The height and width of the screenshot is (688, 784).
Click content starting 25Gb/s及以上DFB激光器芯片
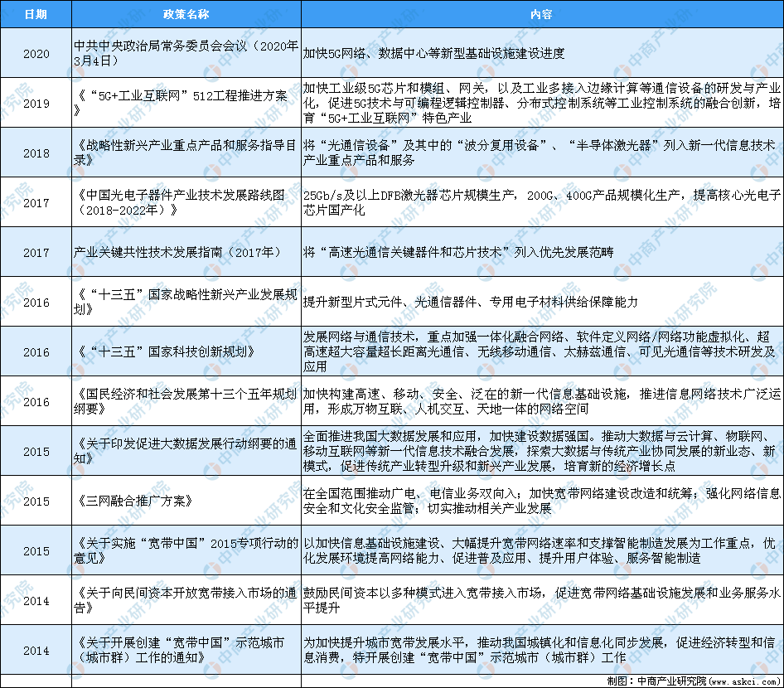542,202
